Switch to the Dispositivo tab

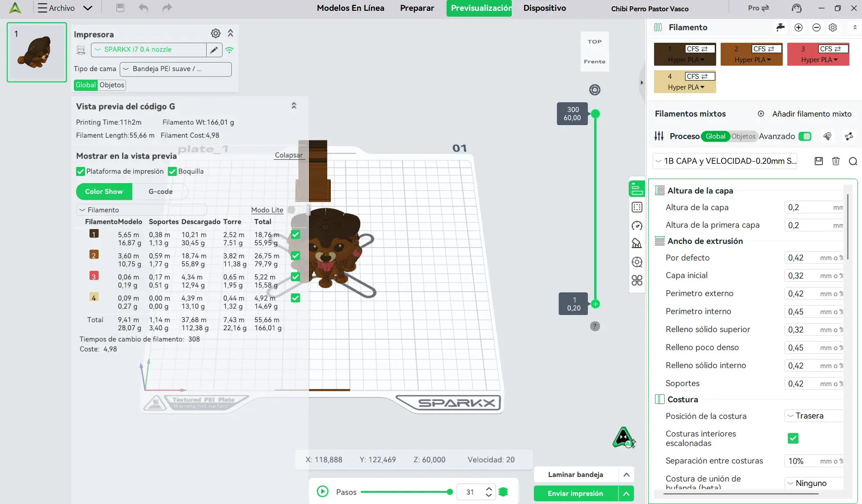click(545, 8)
